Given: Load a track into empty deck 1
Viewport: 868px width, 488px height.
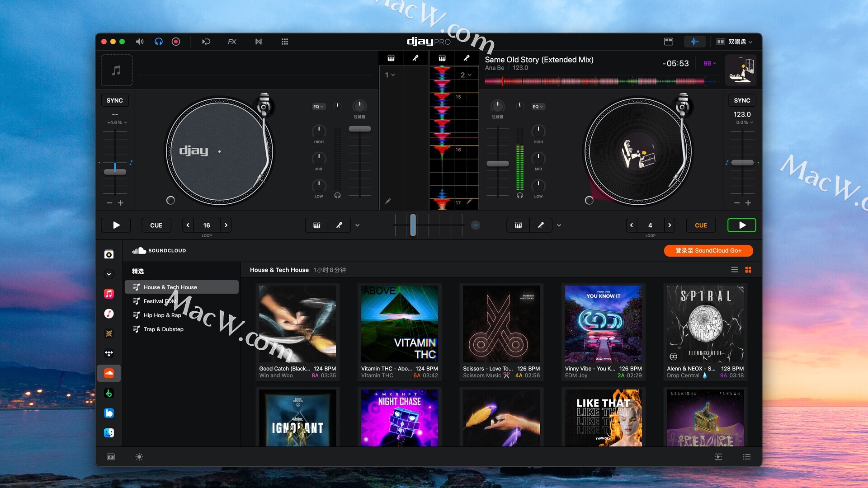Looking at the screenshot, I should [x=117, y=70].
